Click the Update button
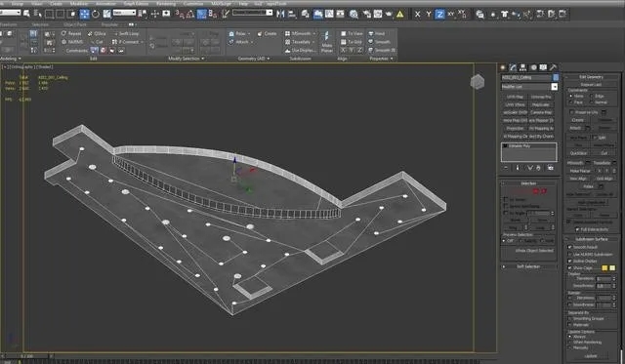Image resolution: width=625 pixels, height=364 pixels. [x=591, y=355]
